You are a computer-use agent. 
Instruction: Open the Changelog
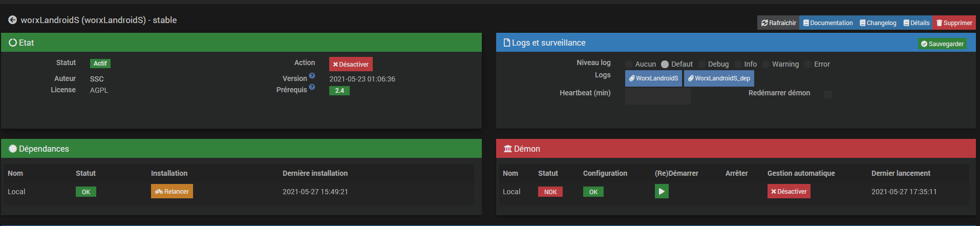[x=878, y=23]
